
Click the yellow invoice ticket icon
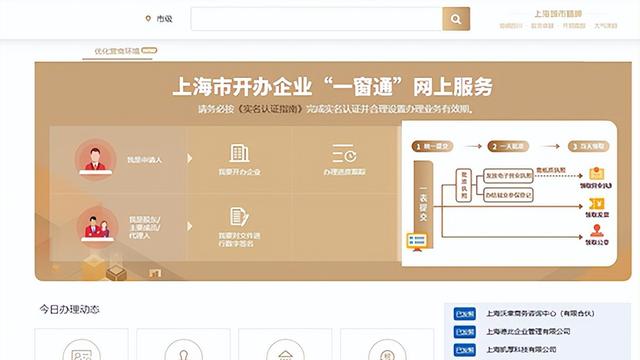tap(597, 203)
